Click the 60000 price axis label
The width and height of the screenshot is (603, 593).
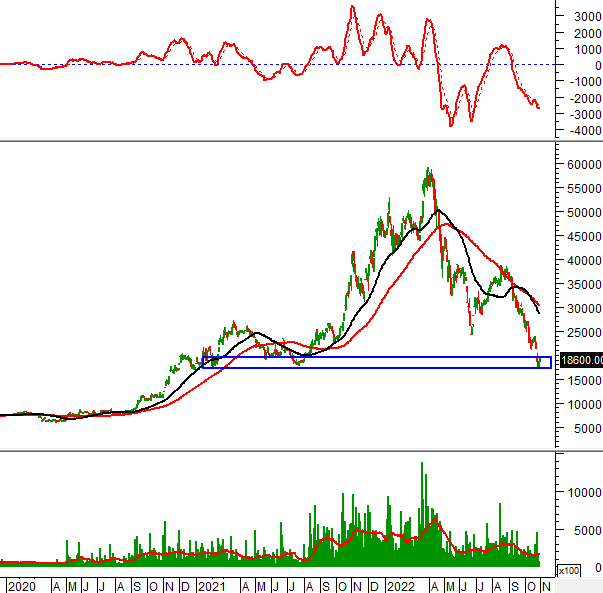tap(583, 164)
